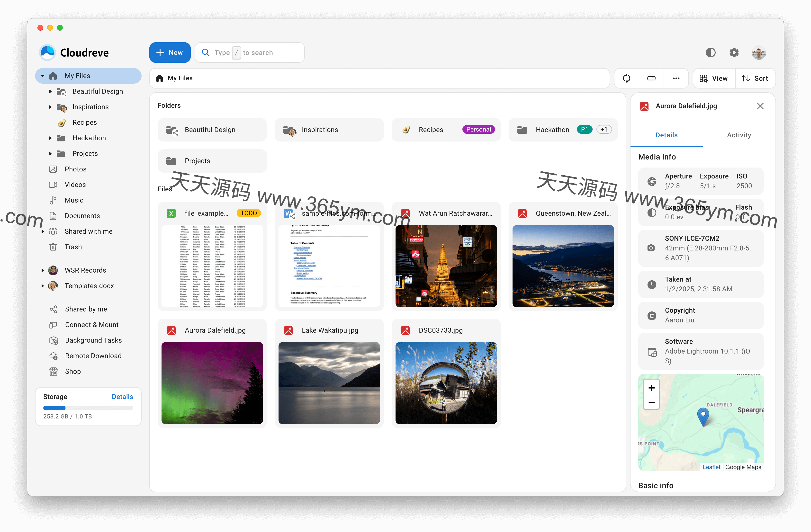
Task: Click the +1 tag on Hackathon
Action: (604, 129)
